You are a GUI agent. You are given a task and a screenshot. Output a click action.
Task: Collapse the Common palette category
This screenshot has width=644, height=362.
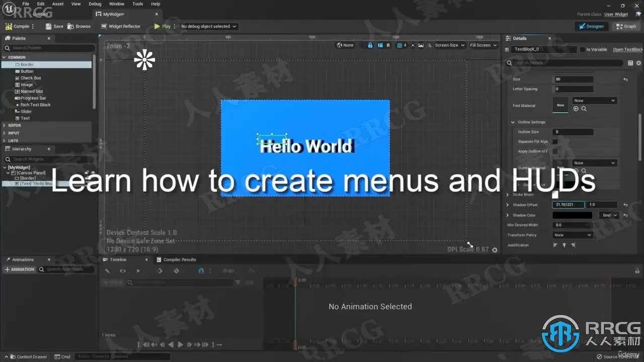[x=5, y=57]
